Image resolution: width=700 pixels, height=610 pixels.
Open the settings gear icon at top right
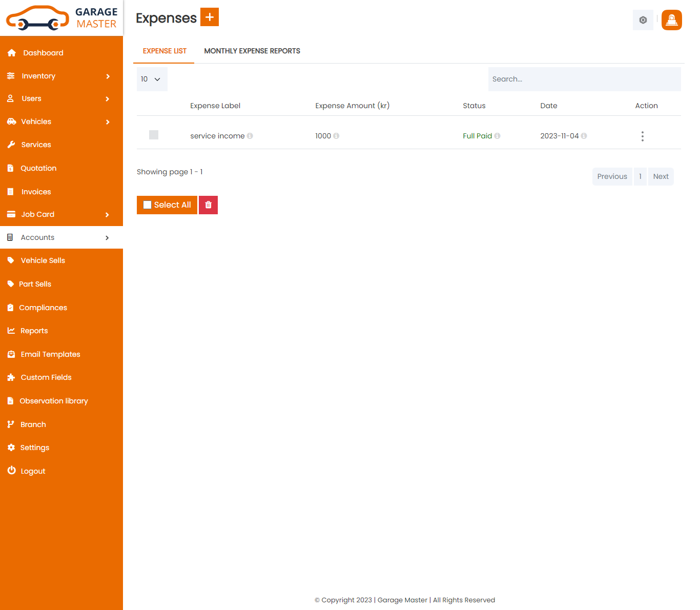pyautogui.click(x=643, y=20)
